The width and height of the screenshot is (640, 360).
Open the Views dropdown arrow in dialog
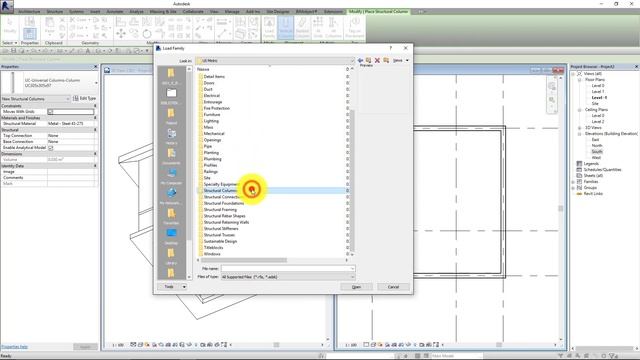pyautogui.click(x=407, y=60)
